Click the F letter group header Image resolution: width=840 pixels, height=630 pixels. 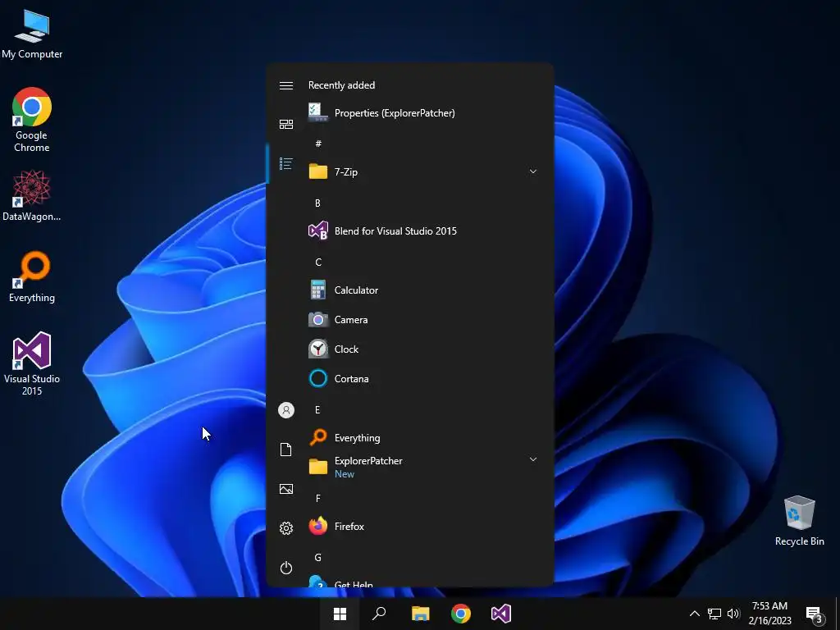point(317,498)
